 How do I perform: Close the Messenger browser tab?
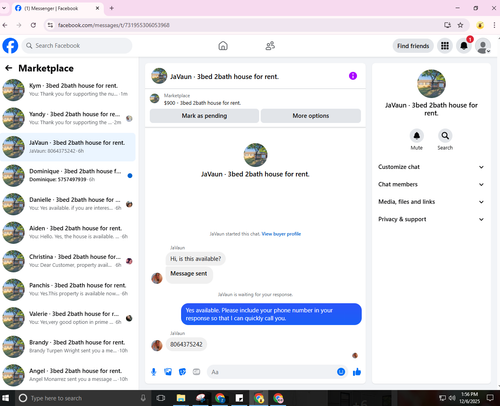tap(97, 8)
